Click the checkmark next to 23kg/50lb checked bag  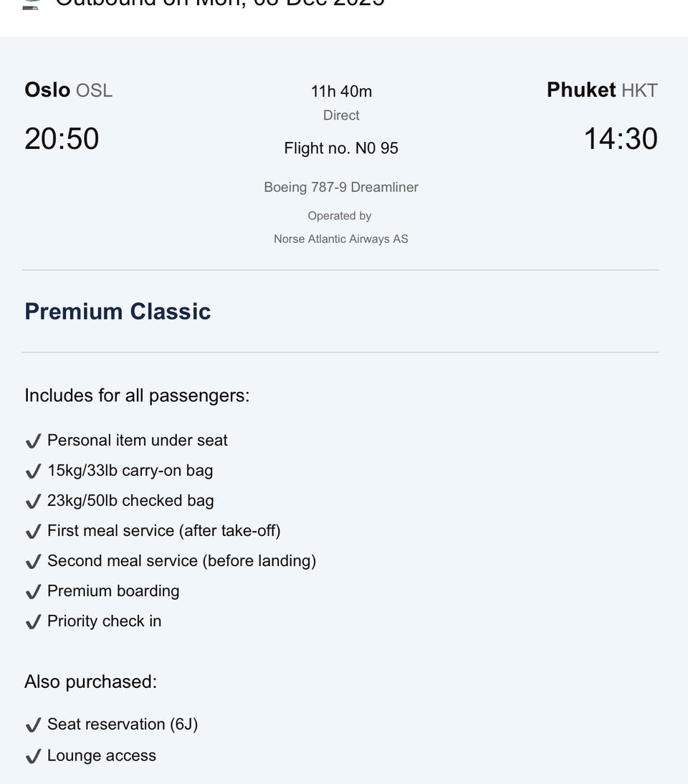(33, 501)
